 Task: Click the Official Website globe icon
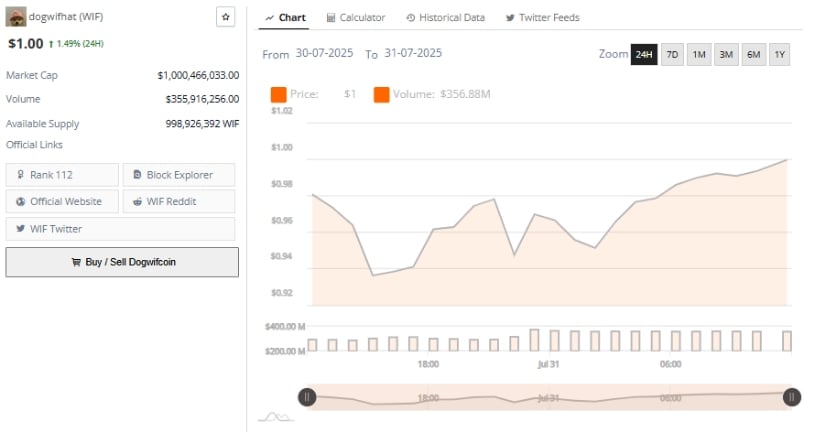coord(21,201)
